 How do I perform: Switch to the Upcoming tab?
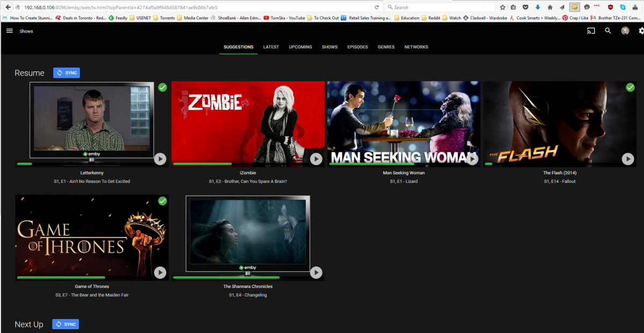(x=301, y=47)
